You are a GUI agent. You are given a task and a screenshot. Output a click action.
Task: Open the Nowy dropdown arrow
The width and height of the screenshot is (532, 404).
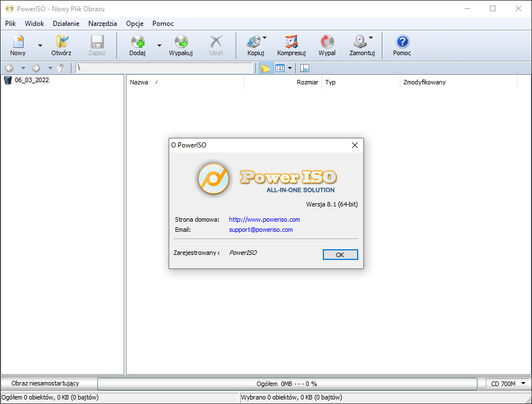40,46
